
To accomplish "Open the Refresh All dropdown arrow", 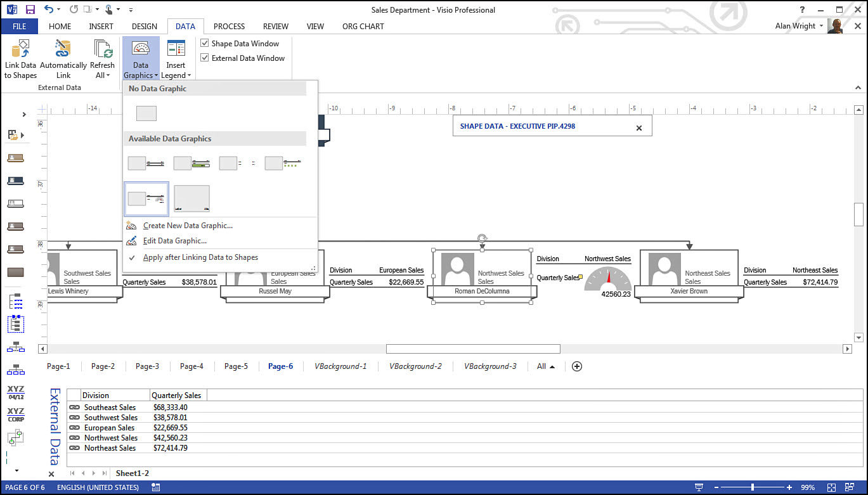I will click(x=108, y=76).
